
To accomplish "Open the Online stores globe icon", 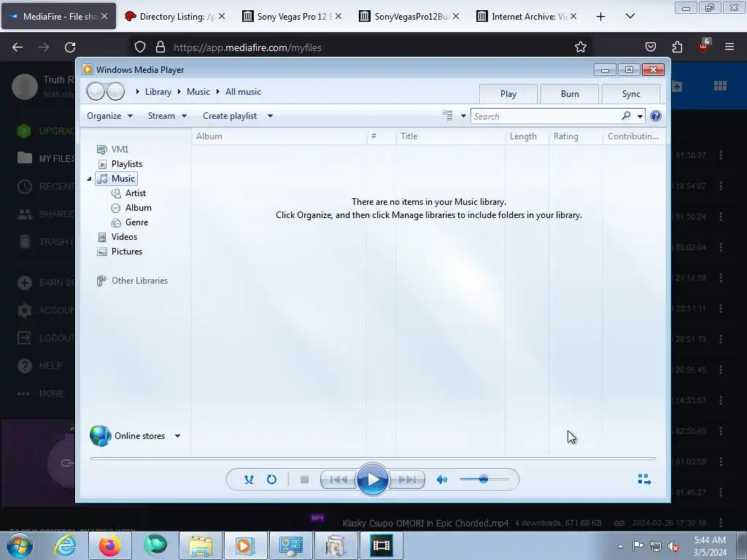I will tap(101, 436).
